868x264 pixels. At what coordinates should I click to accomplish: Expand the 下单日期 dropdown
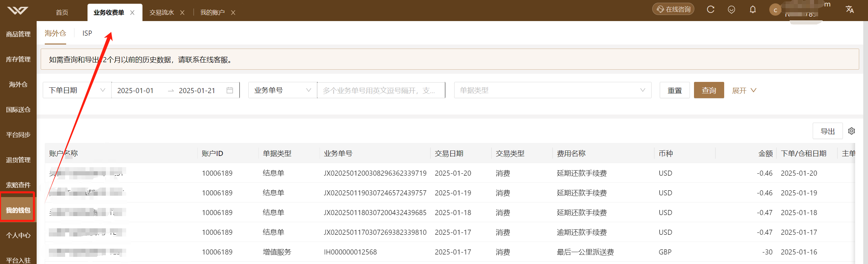click(x=77, y=90)
